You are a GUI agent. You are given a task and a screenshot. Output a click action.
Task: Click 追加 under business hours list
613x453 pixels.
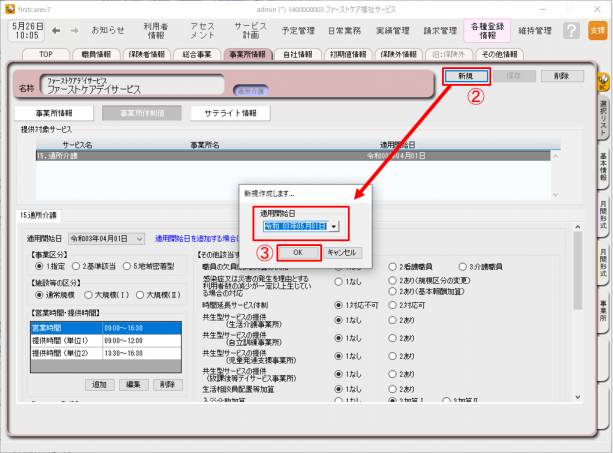pos(100,384)
